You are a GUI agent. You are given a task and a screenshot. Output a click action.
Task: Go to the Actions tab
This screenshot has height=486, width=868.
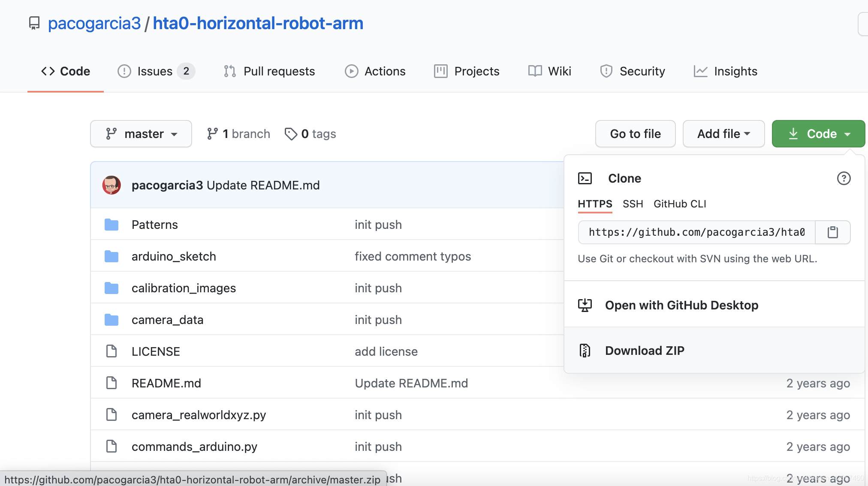tap(375, 71)
